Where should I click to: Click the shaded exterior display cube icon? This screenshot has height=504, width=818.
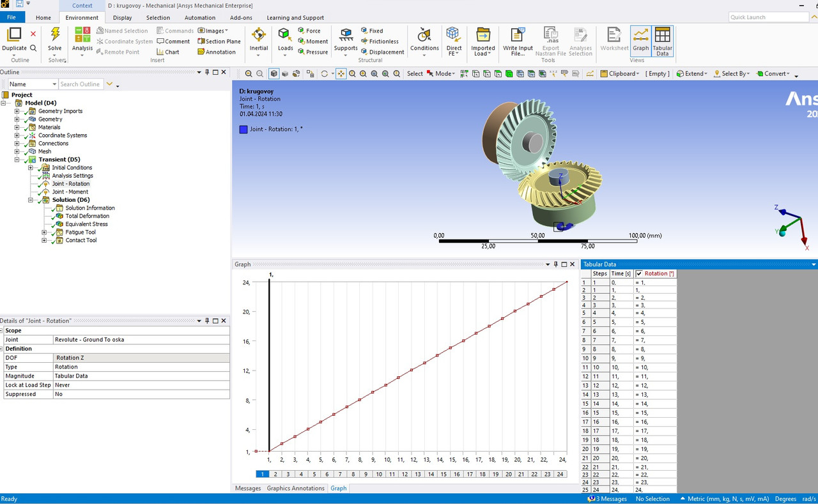pyautogui.click(x=274, y=73)
